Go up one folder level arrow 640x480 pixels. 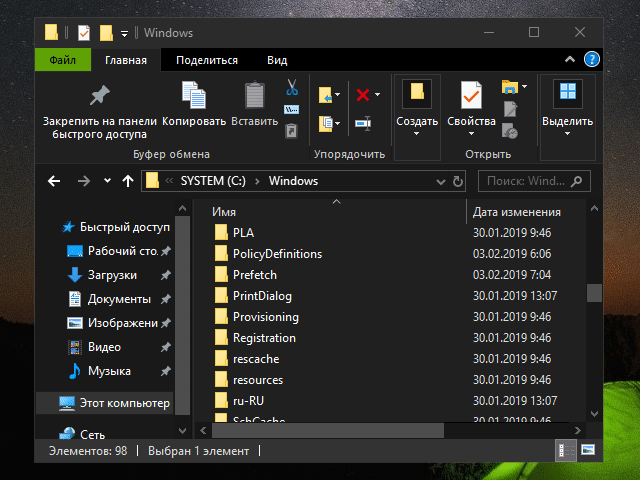pos(128,181)
